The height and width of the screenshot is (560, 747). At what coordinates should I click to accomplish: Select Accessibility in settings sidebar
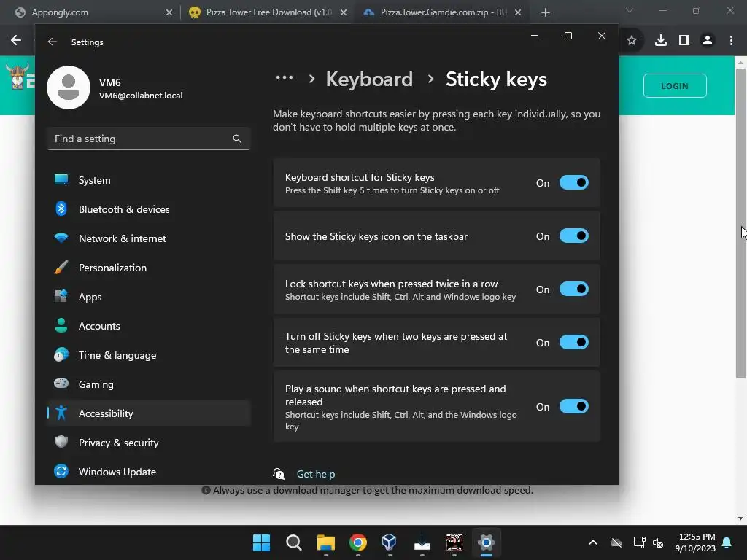point(149,413)
